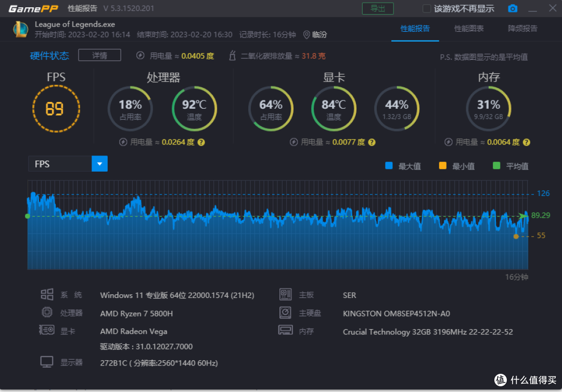Click the Windows system icon beside 系统

tap(47, 294)
